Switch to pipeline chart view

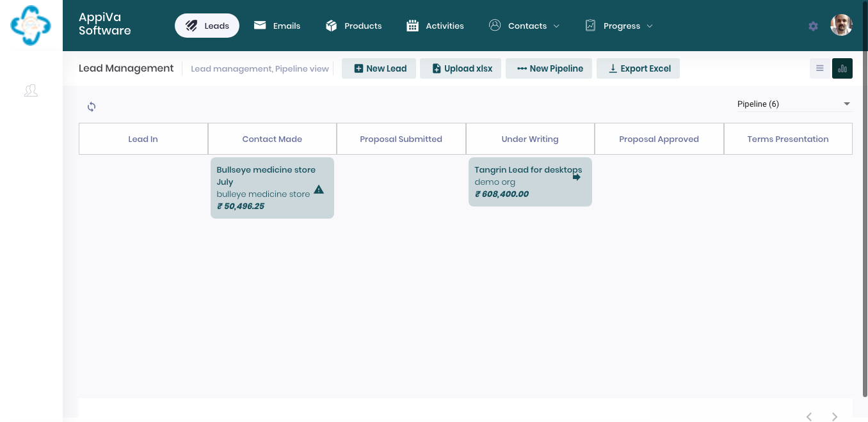pos(842,68)
